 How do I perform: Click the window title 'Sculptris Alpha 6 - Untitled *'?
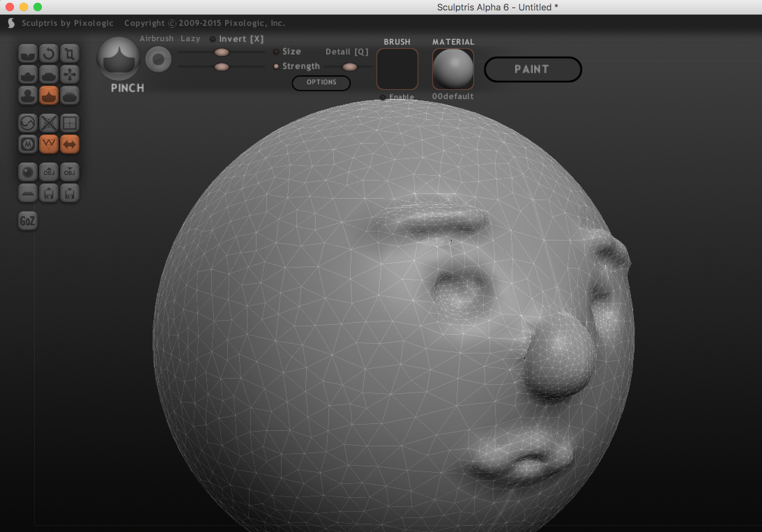pyautogui.click(x=497, y=7)
